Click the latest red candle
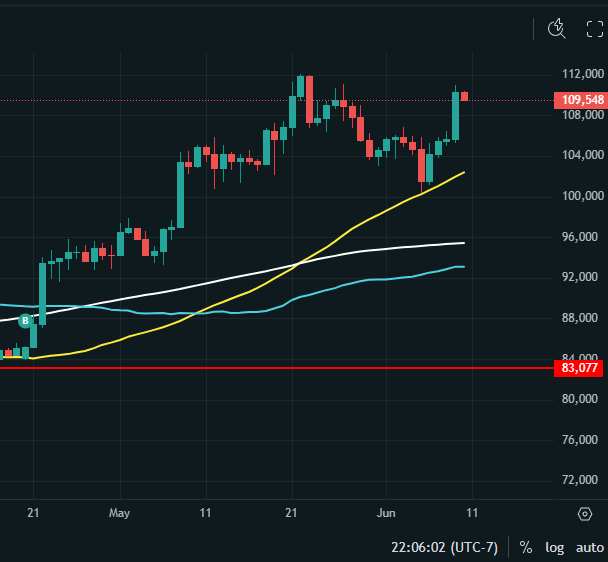The image size is (608, 562). point(464,96)
